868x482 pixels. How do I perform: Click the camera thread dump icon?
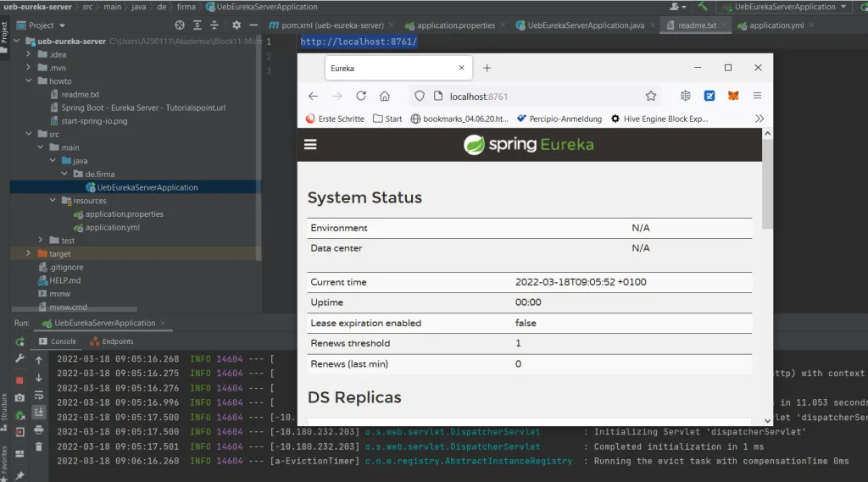pos(20,397)
